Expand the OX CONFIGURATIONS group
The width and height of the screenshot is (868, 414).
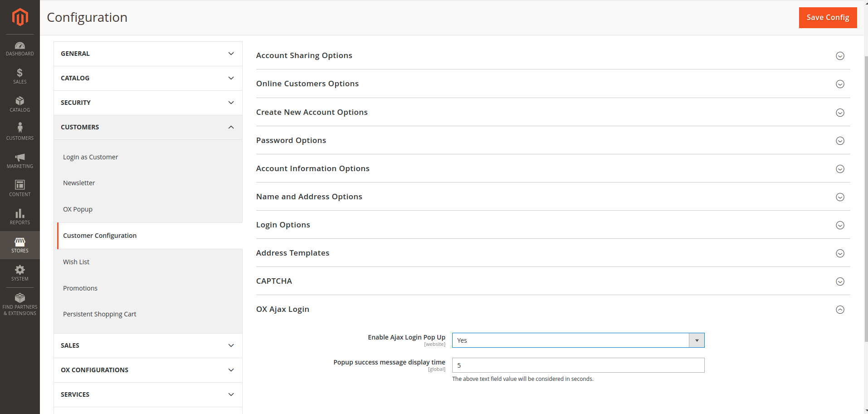pyautogui.click(x=148, y=370)
